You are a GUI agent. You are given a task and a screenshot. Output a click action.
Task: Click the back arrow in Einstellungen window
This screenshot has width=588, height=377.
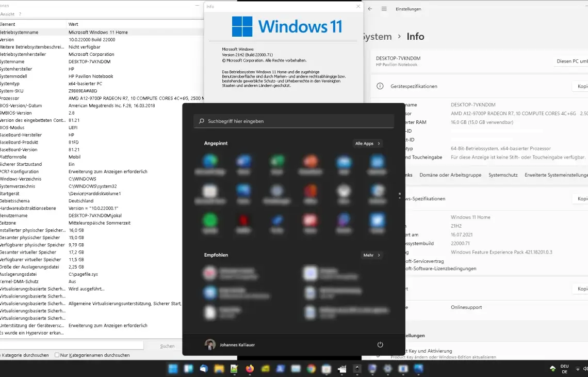[370, 9]
